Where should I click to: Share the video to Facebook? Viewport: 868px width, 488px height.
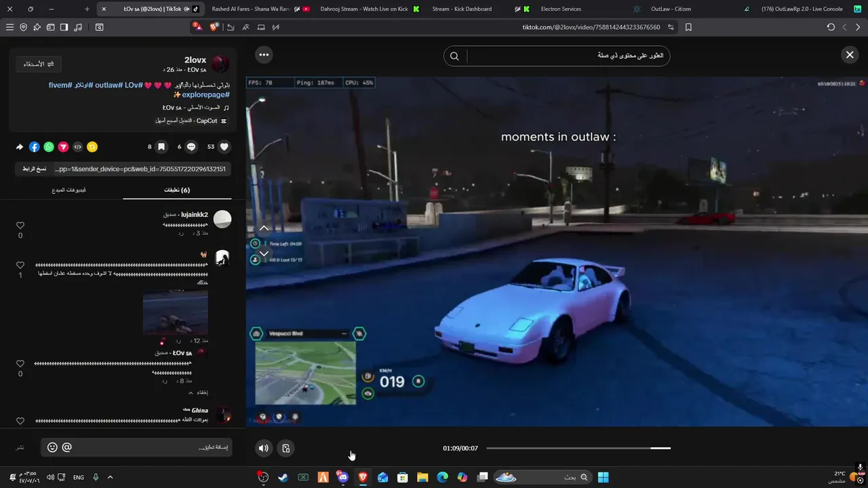click(35, 146)
